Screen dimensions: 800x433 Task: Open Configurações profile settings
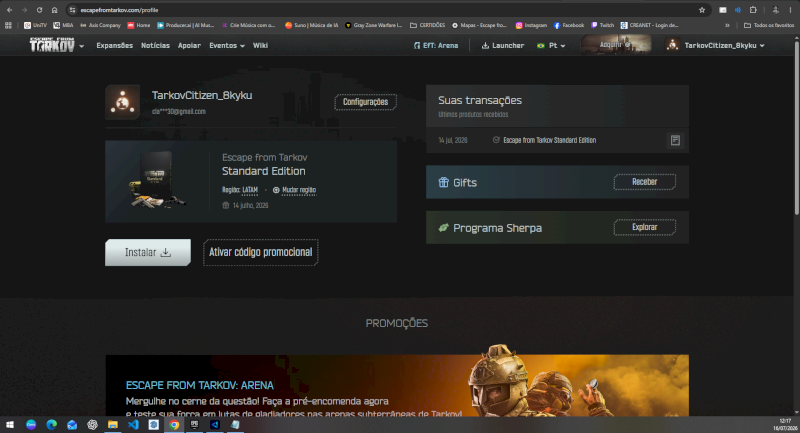(x=365, y=102)
